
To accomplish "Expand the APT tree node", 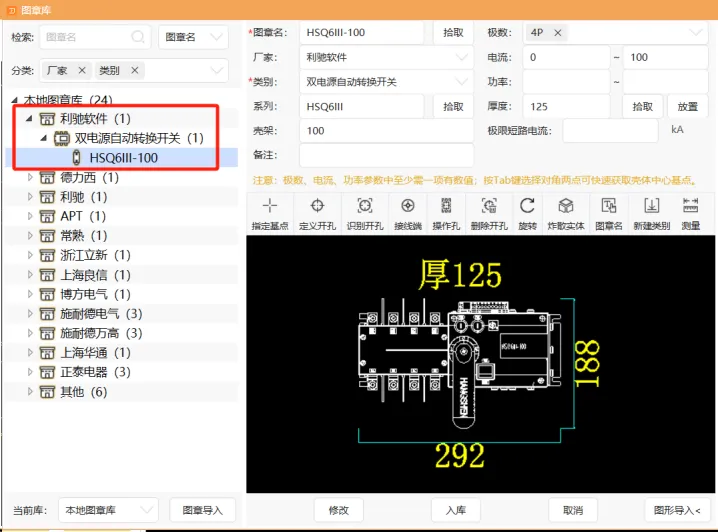I will [x=30, y=216].
